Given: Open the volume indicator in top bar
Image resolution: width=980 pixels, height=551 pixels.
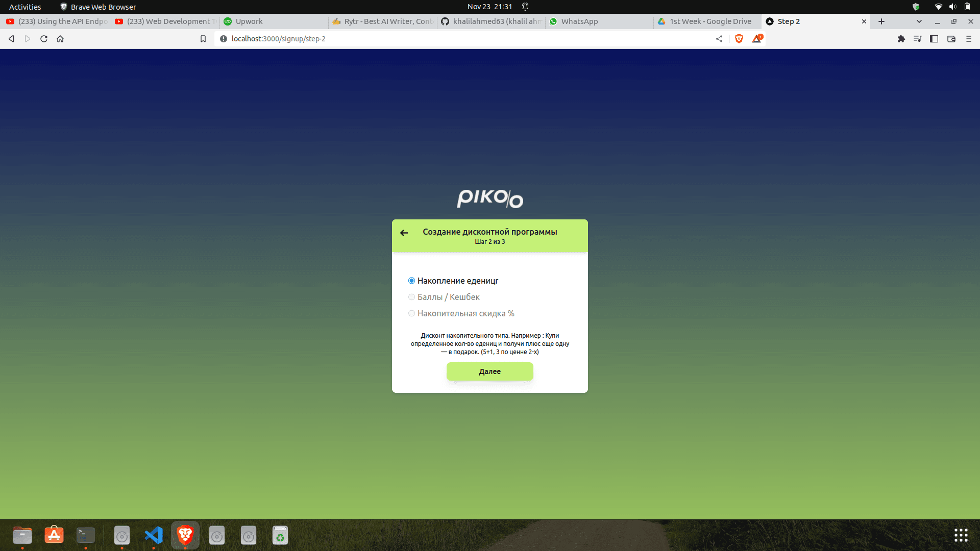Looking at the screenshot, I should coord(952,7).
